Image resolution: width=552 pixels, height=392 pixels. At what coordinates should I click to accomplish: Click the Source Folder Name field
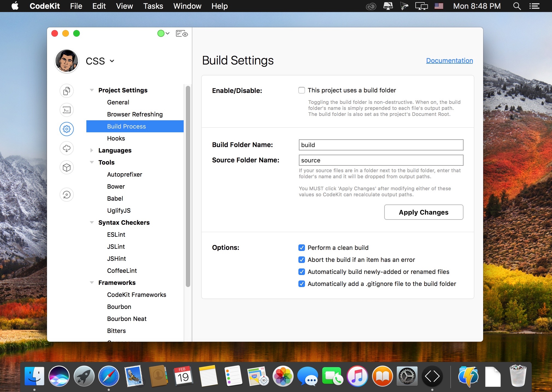381,160
